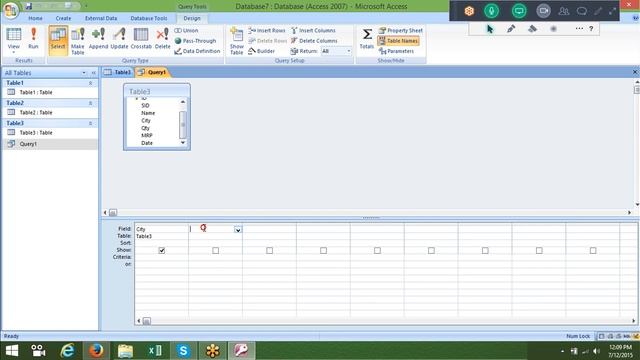640x360 pixels.
Task: Select Table2 : Table in navigation pane
Action: pos(50,112)
